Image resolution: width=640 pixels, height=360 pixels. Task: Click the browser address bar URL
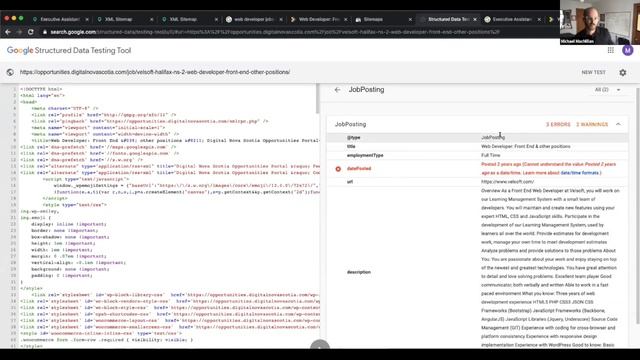click(275, 32)
